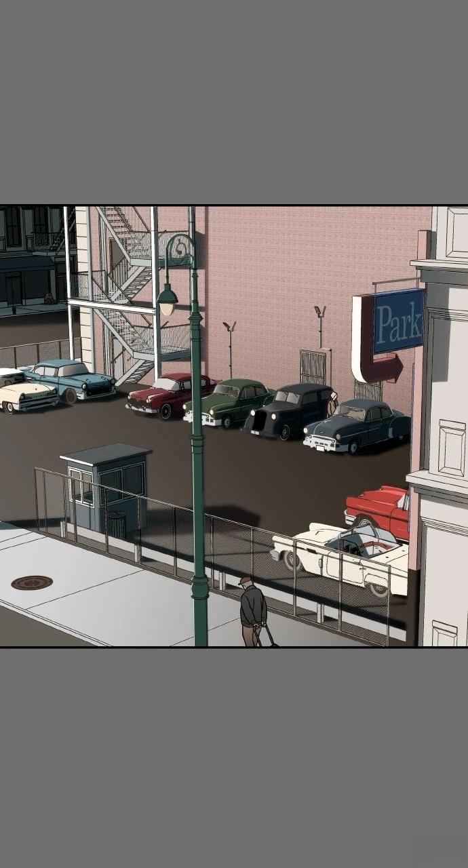Click the red arrow under the Park sign

click(x=373, y=365)
